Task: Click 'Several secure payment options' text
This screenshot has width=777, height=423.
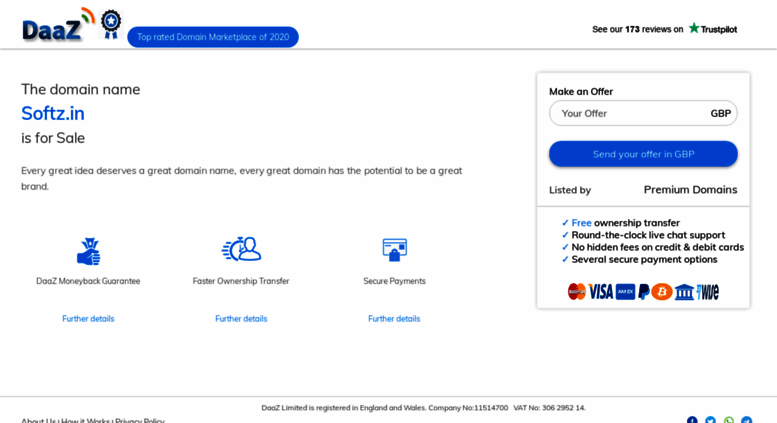Action: pos(644,260)
